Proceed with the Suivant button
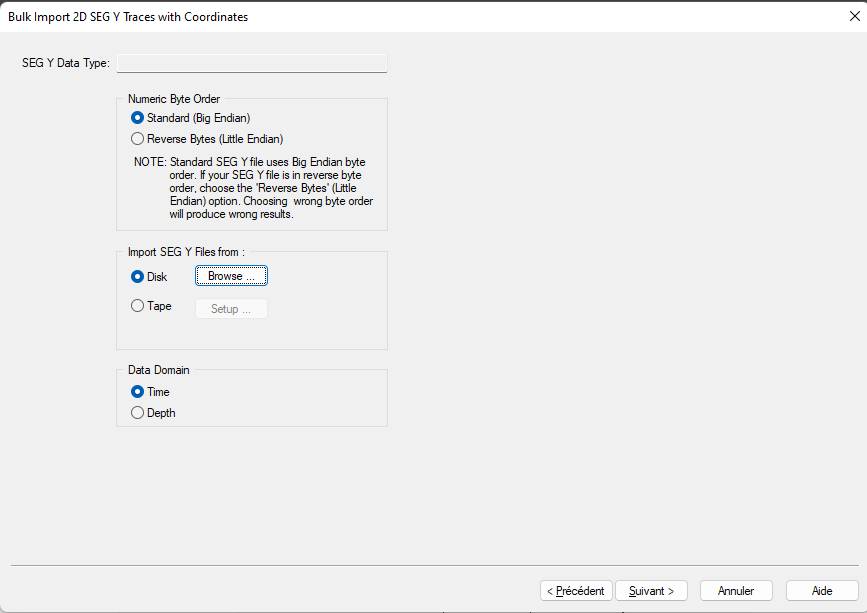The height and width of the screenshot is (613, 867). (x=651, y=591)
